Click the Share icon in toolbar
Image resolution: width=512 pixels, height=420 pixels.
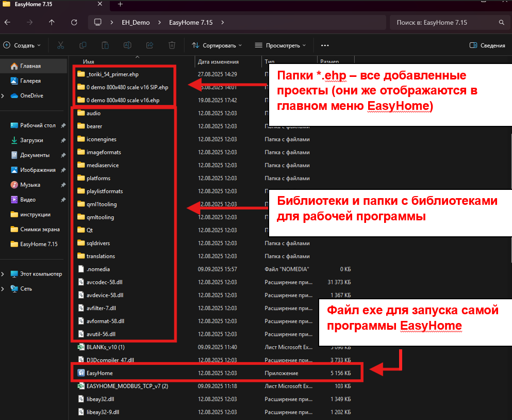[150, 45]
